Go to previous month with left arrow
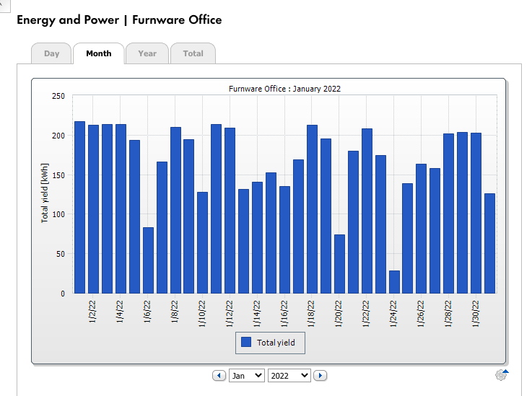Screen dimensions: 532x396 click(219, 375)
